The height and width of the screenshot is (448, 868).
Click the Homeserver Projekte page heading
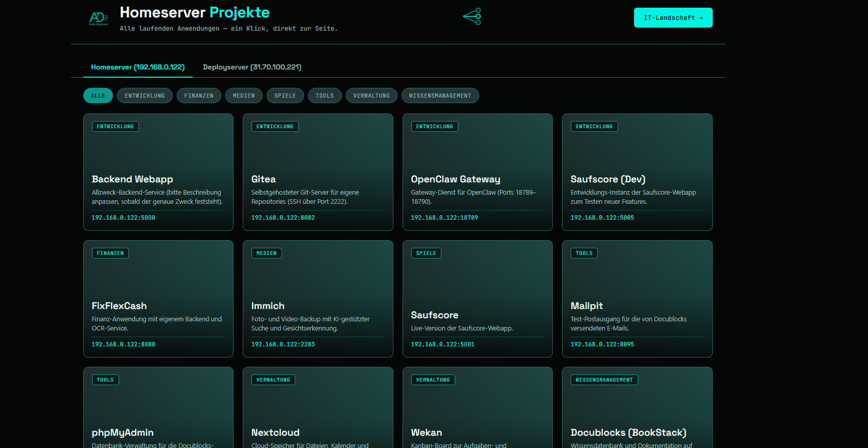tap(195, 12)
